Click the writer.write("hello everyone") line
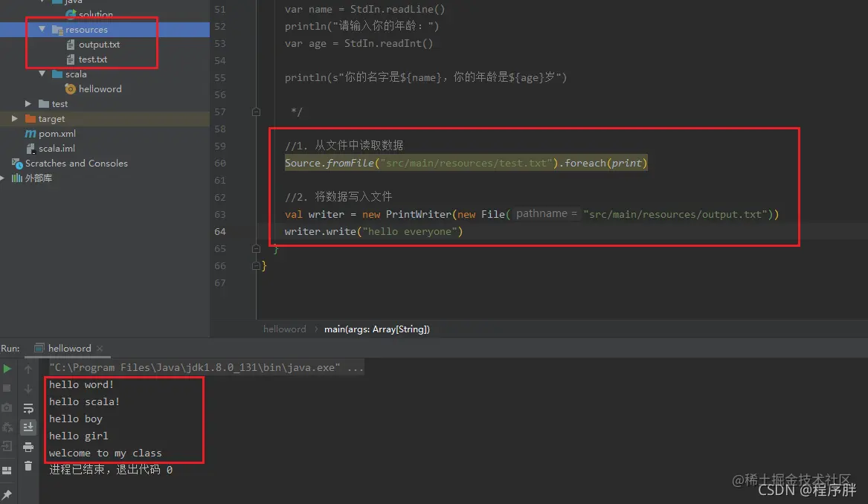This screenshot has height=504, width=868. point(373,231)
